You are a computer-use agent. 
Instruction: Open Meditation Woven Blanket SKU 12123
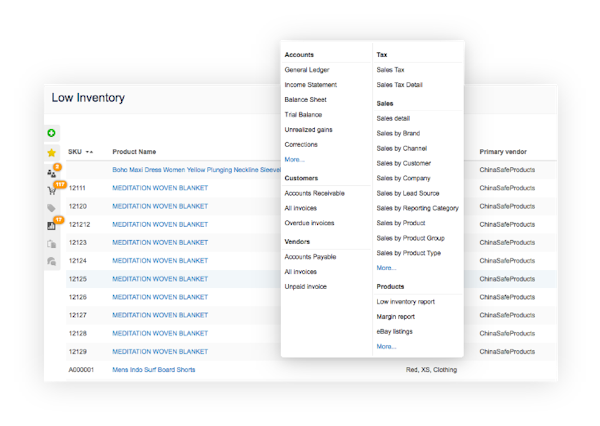pos(160,242)
